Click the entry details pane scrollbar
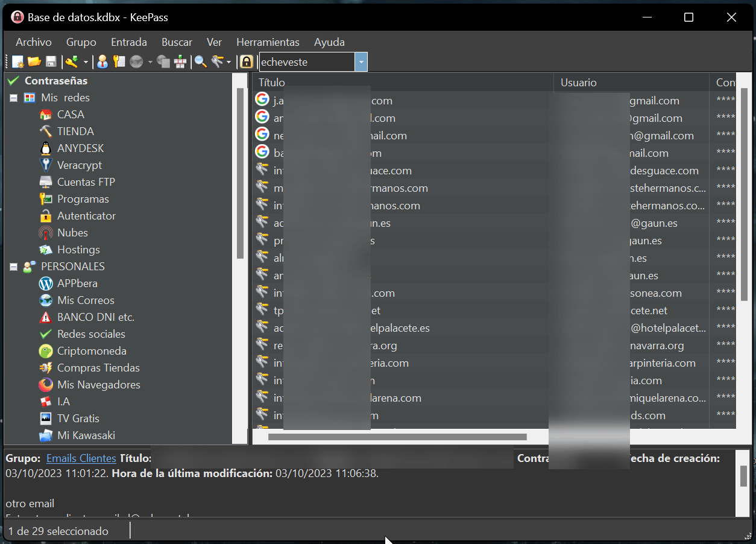The height and width of the screenshot is (544, 756). [x=744, y=476]
